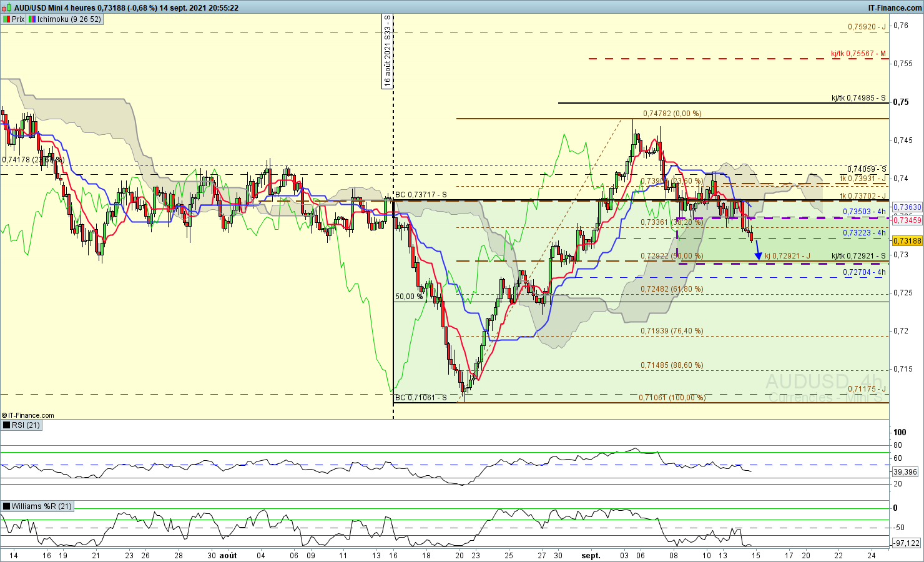Click the tk 0,73931 - J level label

click(863, 179)
